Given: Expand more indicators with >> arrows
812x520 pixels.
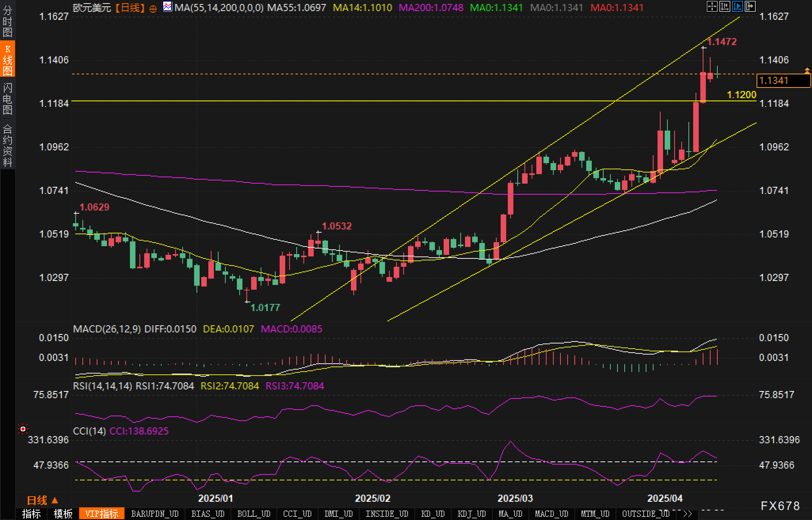Looking at the screenshot, I should (x=688, y=514).
